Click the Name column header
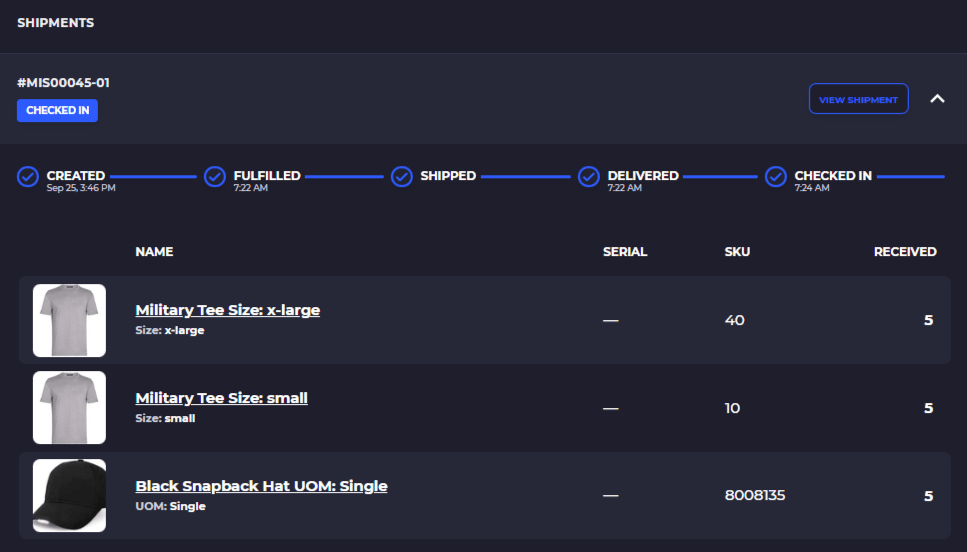The image size is (967, 552). point(154,252)
